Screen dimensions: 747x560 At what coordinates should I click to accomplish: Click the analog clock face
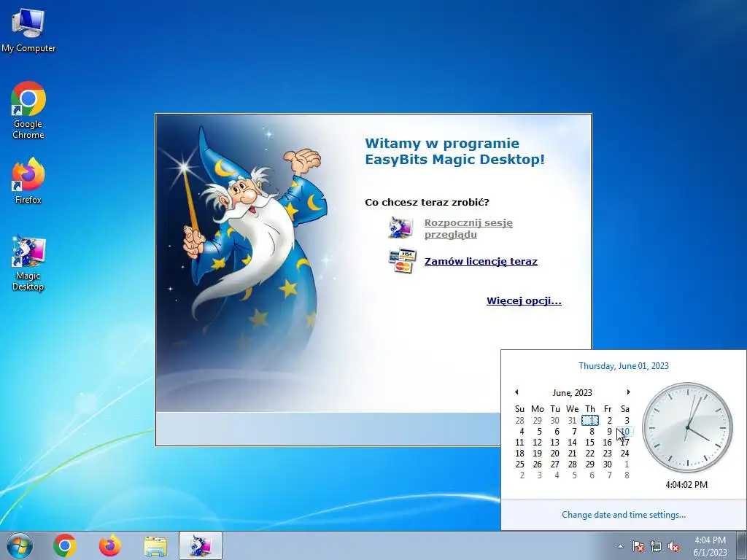click(x=687, y=427)
